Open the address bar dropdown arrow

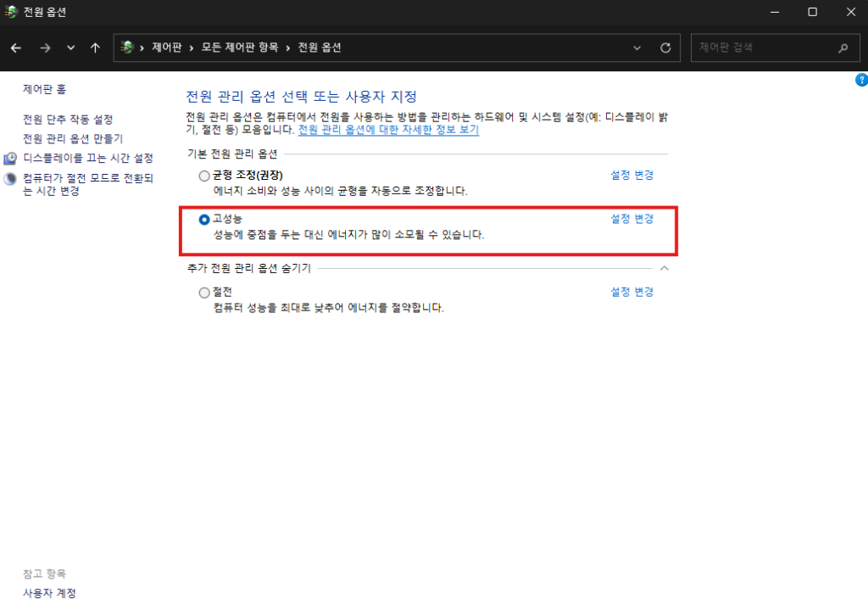coord(637,48)
